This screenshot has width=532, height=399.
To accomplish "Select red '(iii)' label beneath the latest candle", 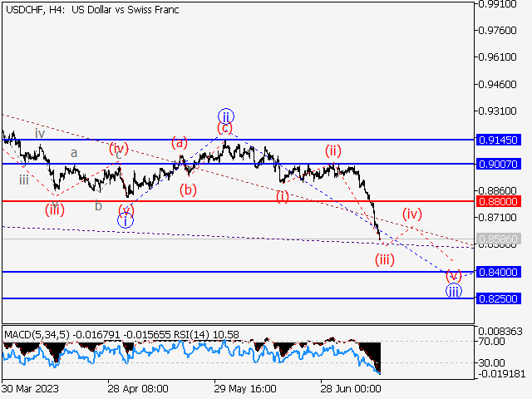I will 385,260.
